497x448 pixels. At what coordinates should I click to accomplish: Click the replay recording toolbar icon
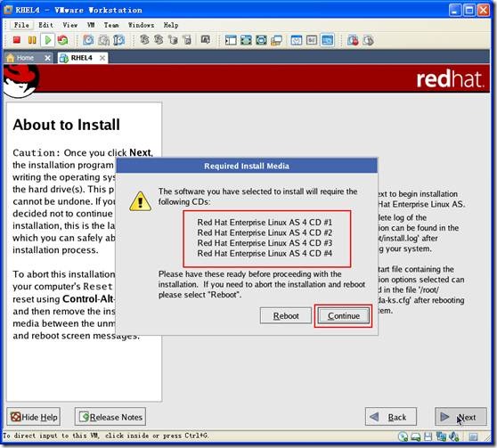368,40
